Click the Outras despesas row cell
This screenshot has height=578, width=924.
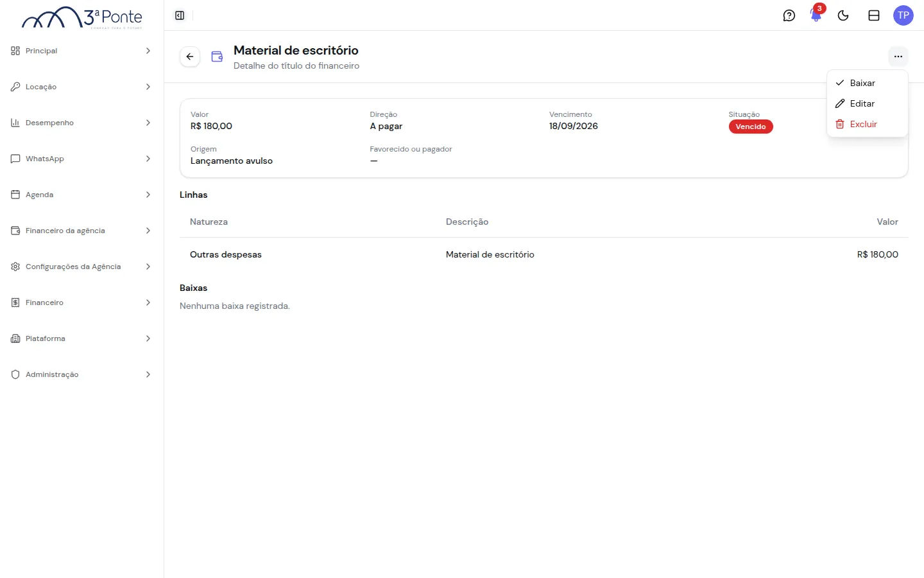tap(226, 254)
